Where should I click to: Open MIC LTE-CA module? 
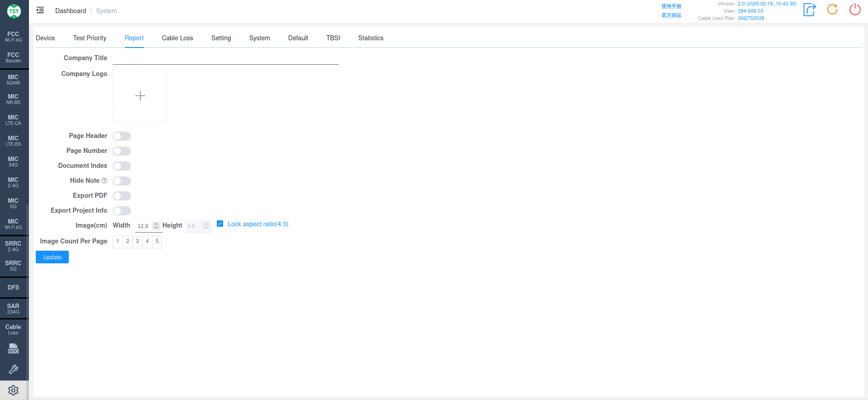(x=14, y=120)
